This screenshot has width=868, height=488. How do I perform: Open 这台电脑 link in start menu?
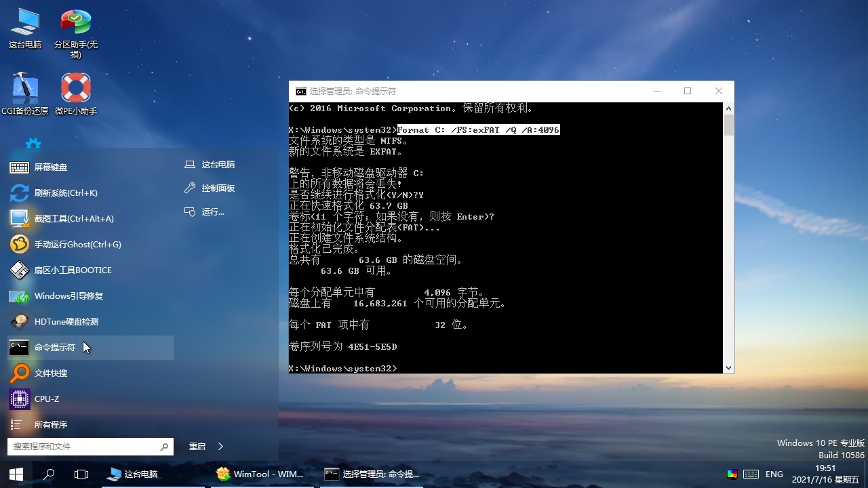coord(210,165)
